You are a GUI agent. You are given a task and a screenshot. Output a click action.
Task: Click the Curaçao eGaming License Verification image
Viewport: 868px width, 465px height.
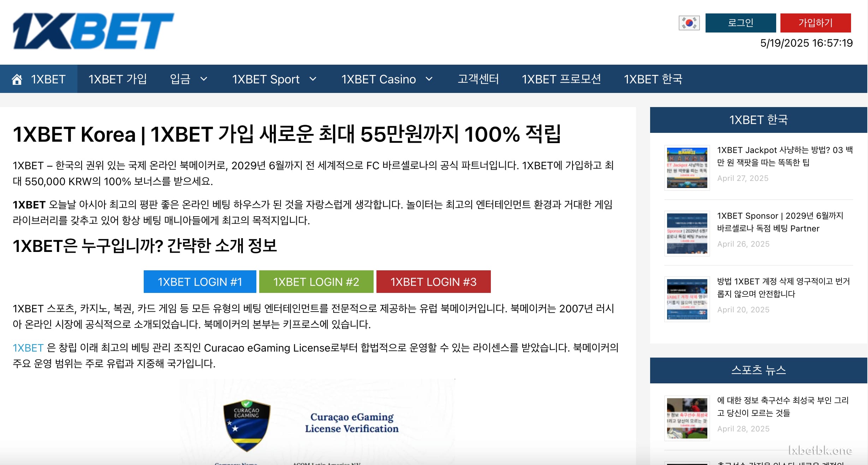coord(317,422)
